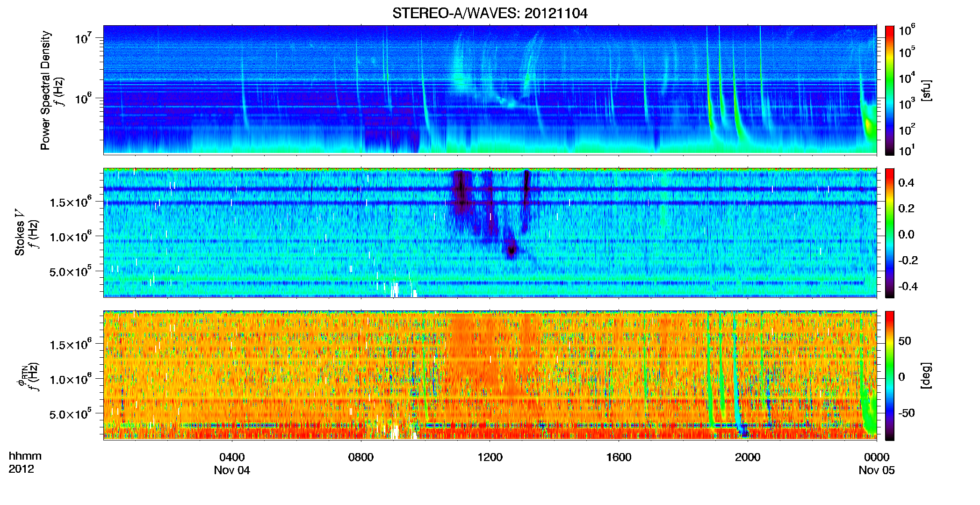Click the 0800 time axis label

click(361, 457)
